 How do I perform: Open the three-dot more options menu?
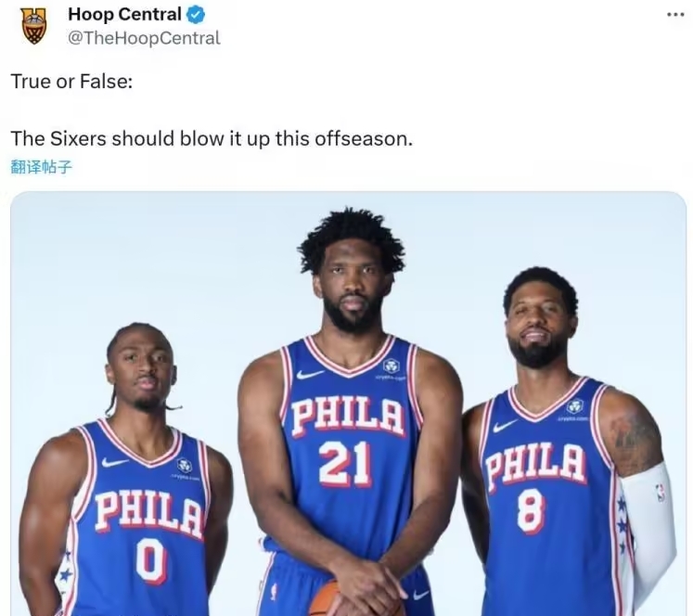[x=675, y=15]
